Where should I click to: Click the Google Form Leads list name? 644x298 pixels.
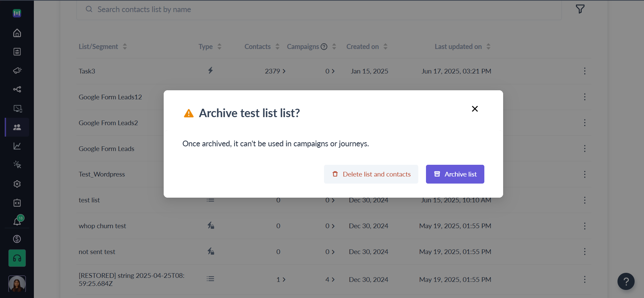coord(106,149)
